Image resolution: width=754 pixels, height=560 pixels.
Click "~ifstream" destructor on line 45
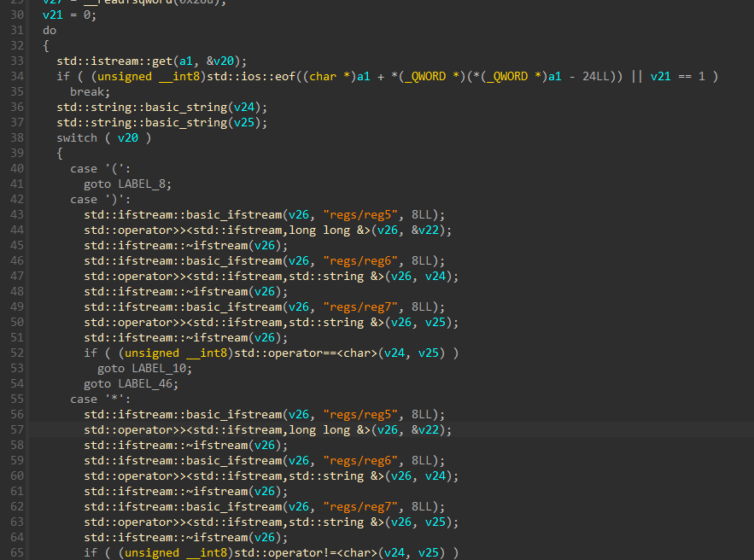(216, 246)
